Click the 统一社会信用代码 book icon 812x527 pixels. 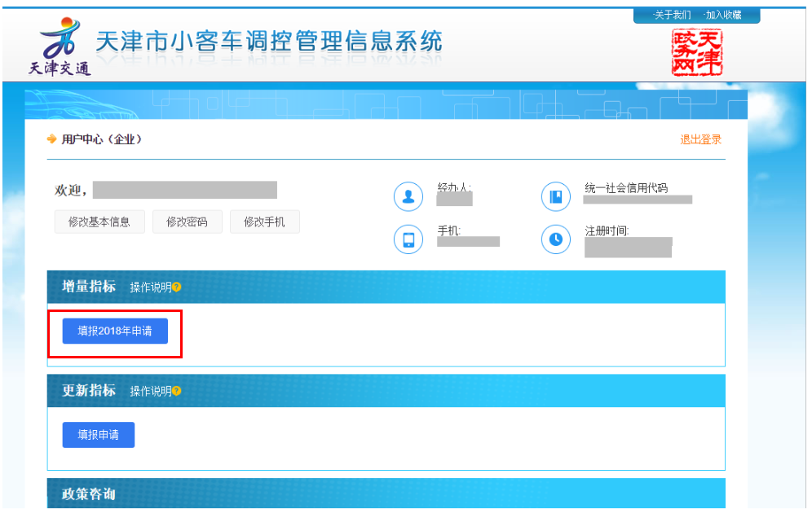point(555,196)
